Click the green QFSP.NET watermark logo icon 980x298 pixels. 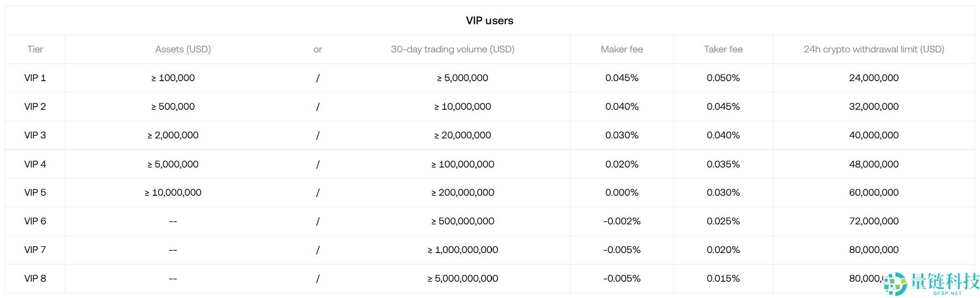coord(895,283)
